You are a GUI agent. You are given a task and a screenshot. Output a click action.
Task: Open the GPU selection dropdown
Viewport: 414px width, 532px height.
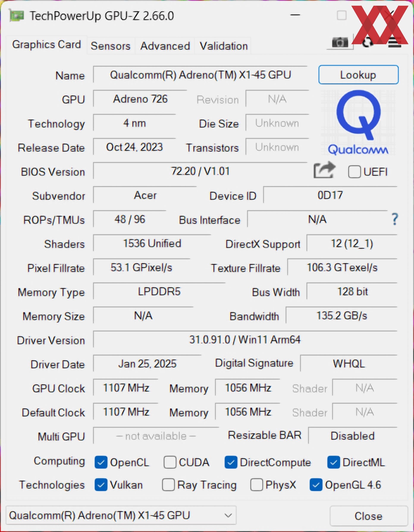pos(121,515)
